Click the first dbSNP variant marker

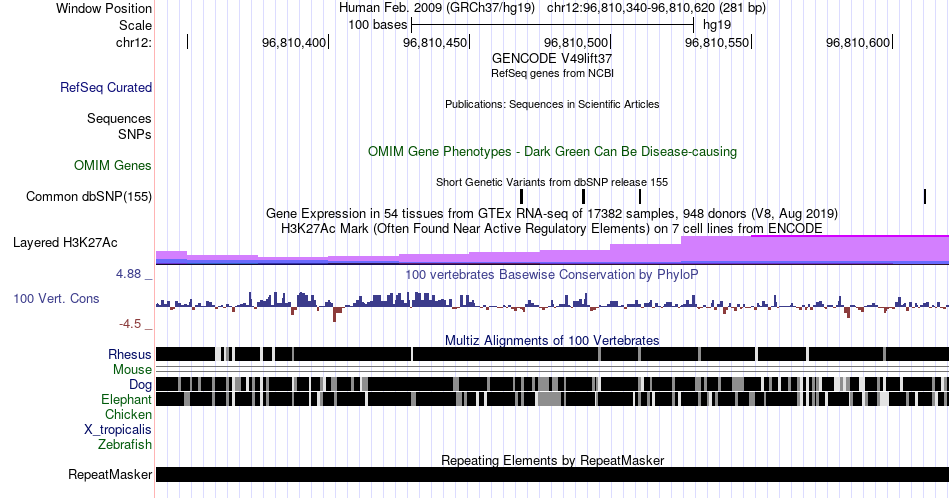(x=522, y=196)
